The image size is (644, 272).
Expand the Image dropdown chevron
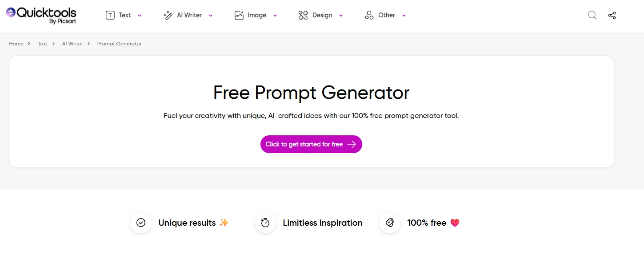pos(275,16)
